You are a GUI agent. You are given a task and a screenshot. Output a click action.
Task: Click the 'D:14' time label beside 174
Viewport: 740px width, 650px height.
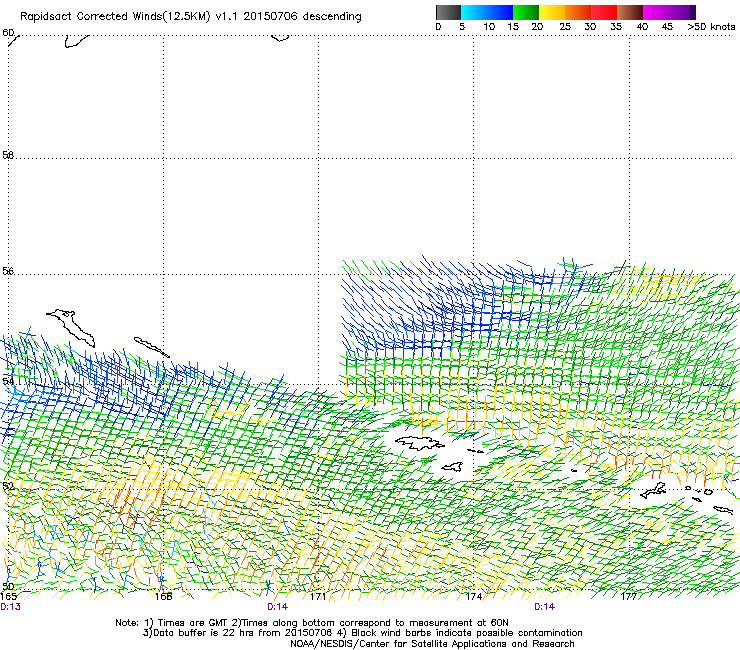(545, 607)
